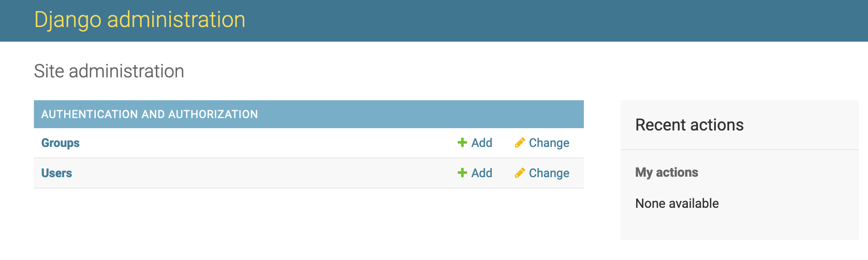Click the Recent actions heading

click(x=689, y=125)
